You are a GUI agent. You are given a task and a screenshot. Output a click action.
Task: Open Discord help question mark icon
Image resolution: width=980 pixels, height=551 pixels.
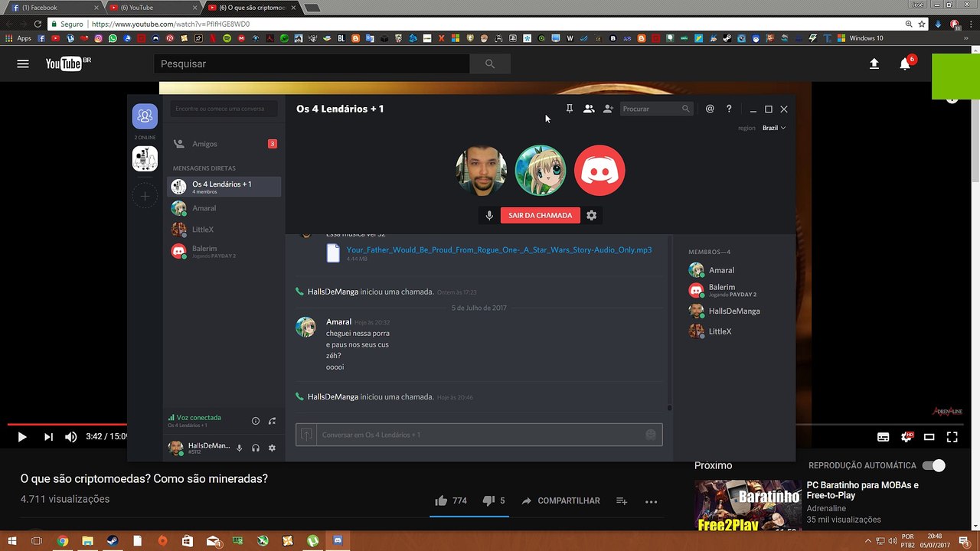(729, 109)
